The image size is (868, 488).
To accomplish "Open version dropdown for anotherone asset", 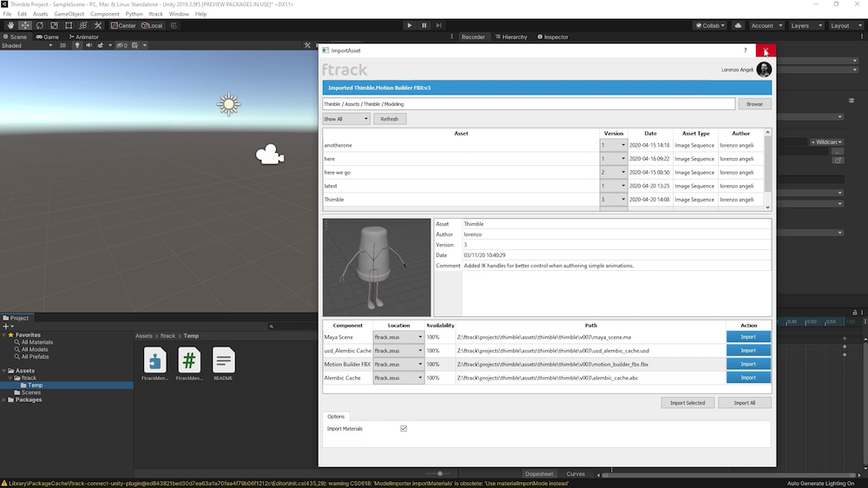I will point(614,145).
